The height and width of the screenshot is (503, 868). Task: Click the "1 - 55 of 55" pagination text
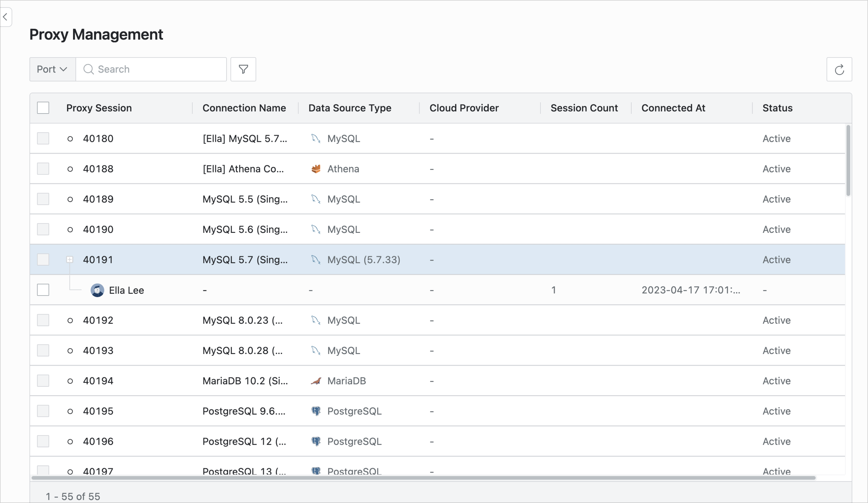(x=73, y=496)
